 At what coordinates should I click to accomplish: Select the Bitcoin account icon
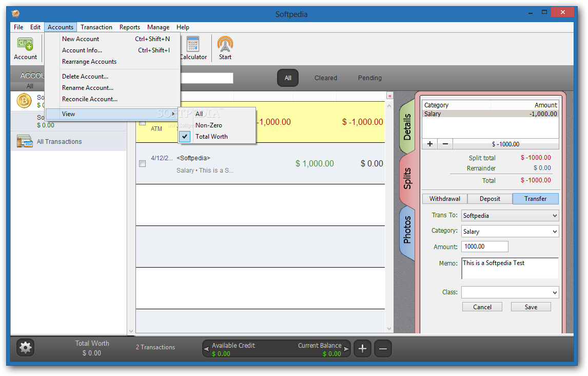point(24,101)
